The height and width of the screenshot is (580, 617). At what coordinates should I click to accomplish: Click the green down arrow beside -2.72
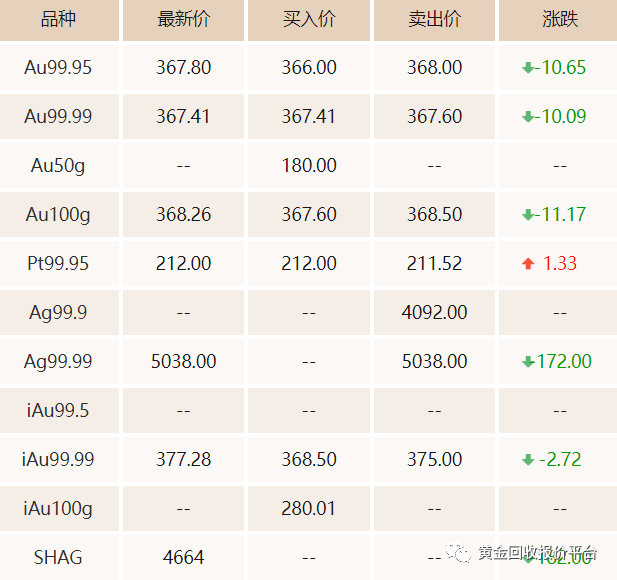pyautogui.click(x=528, y=460)
